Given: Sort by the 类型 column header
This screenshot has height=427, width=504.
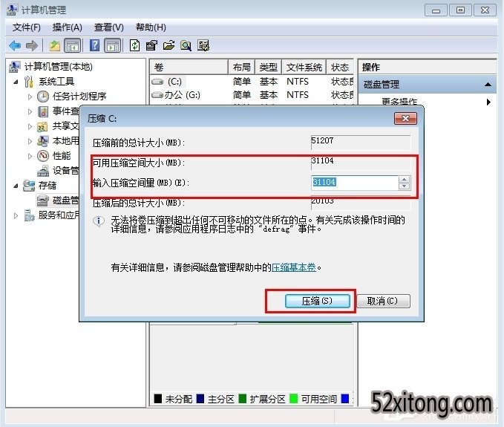Looking at the screenshot, I should pyautogui.click(x=269, y=67).
